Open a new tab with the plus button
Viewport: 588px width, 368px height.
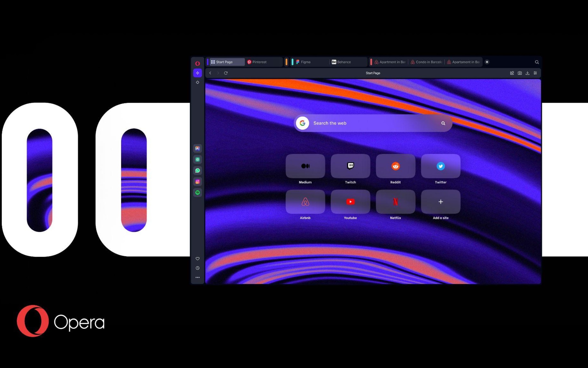coord(487,62)
